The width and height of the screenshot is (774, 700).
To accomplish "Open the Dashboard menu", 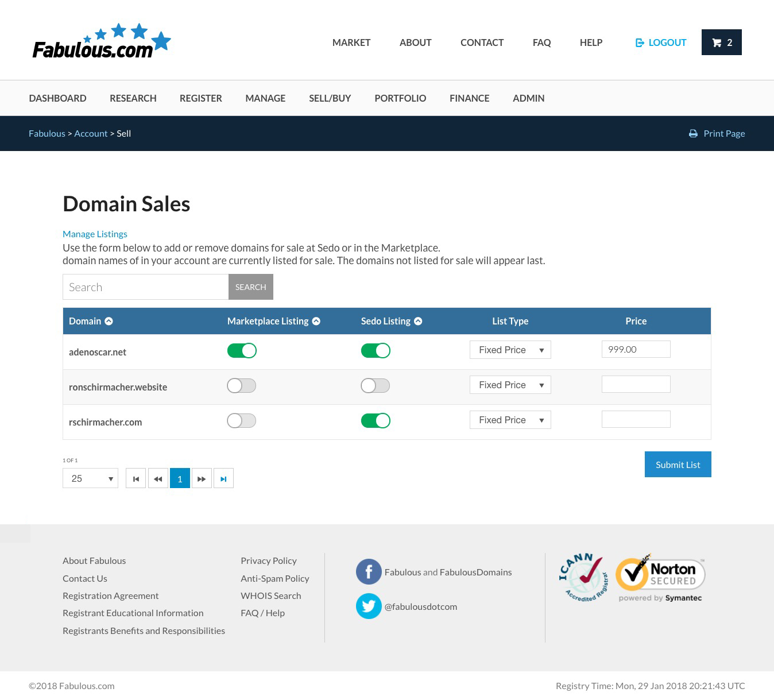I will tap(57, 98).
